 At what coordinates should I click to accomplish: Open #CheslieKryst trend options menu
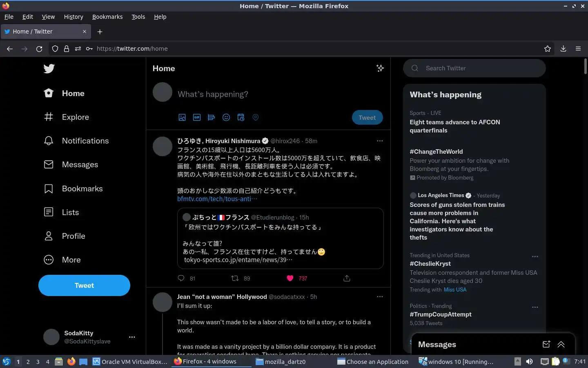(x=535, y=256)
